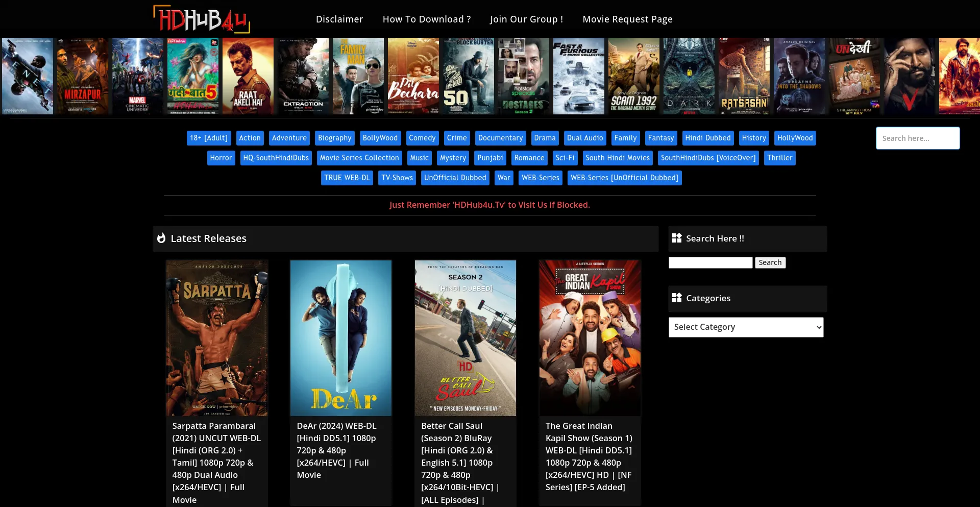Screen dimensions: 980x507
Task: Open the Dual Audio category tag
Action: (x=585, y=138)
